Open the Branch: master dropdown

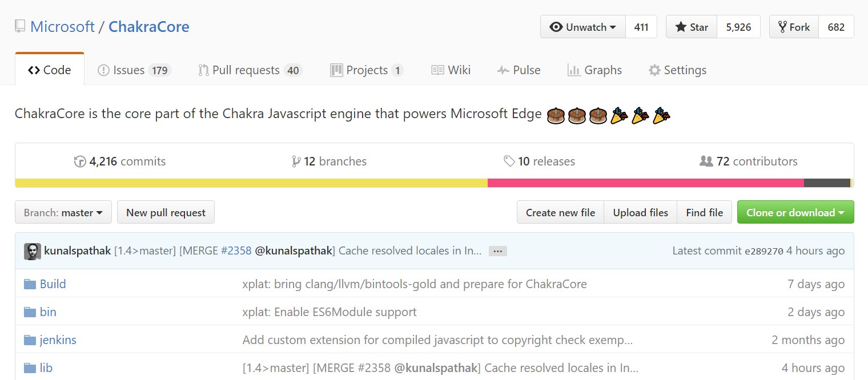63,212
